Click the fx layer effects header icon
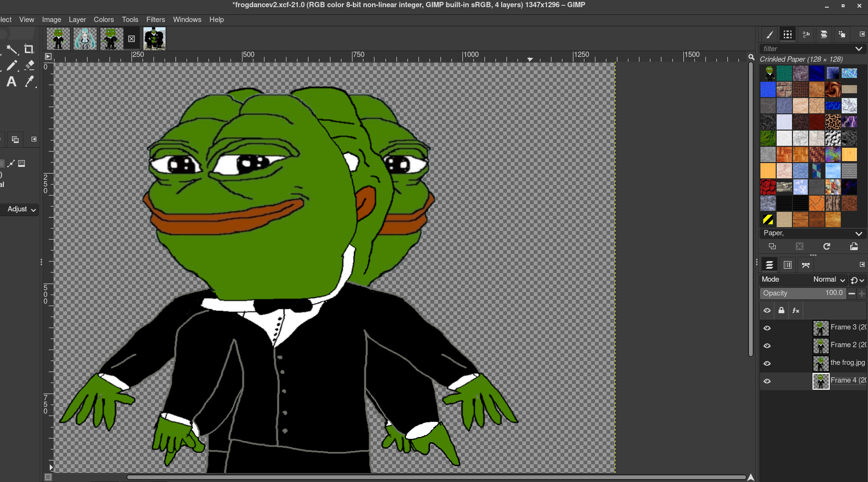This screenshot has height=482, width=868. 796,310
